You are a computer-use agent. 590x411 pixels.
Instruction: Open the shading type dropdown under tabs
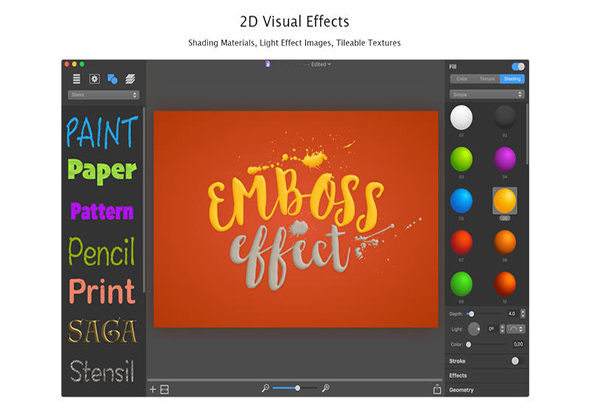tap(487, 94)
